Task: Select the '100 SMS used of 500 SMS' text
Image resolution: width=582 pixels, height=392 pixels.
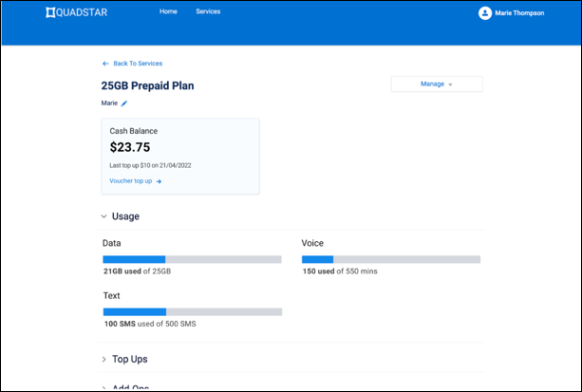Action: point(150,324)
